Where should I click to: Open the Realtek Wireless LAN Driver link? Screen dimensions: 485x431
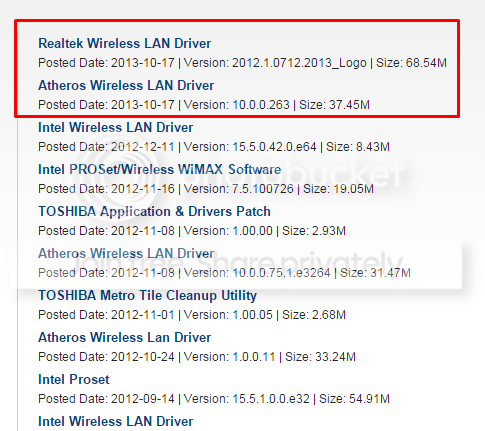124,43
